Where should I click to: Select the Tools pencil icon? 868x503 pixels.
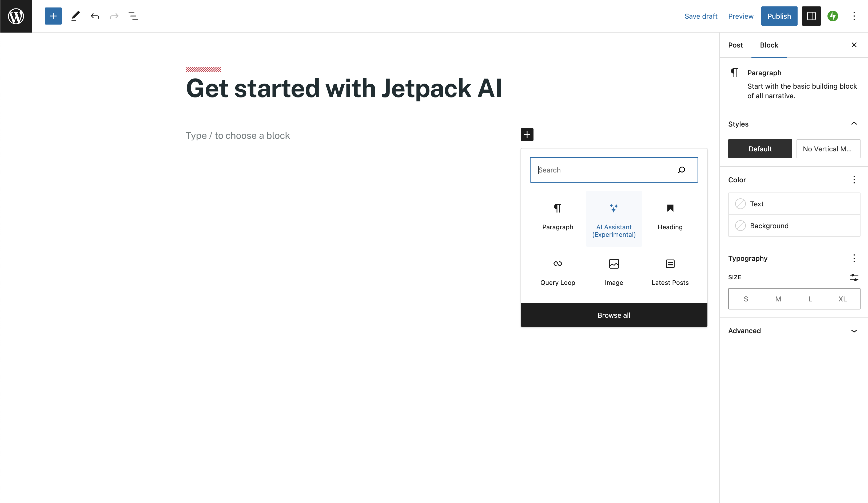75,16
